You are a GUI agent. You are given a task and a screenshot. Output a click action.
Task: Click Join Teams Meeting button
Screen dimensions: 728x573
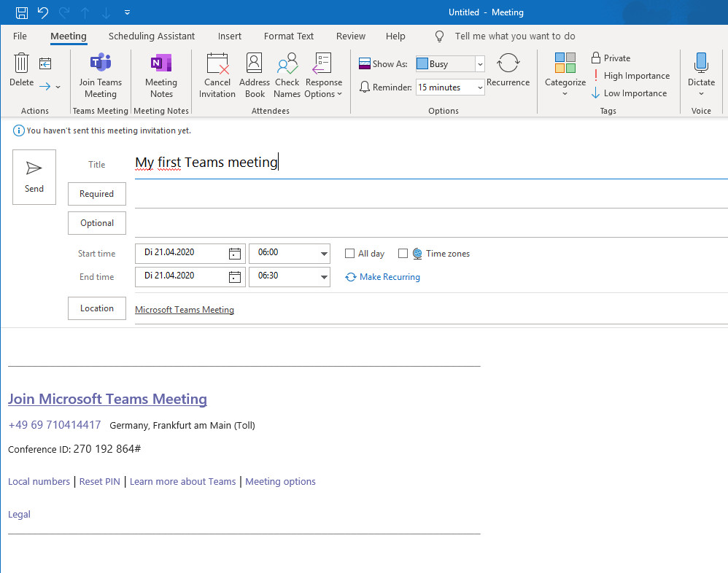coord(100,76)
